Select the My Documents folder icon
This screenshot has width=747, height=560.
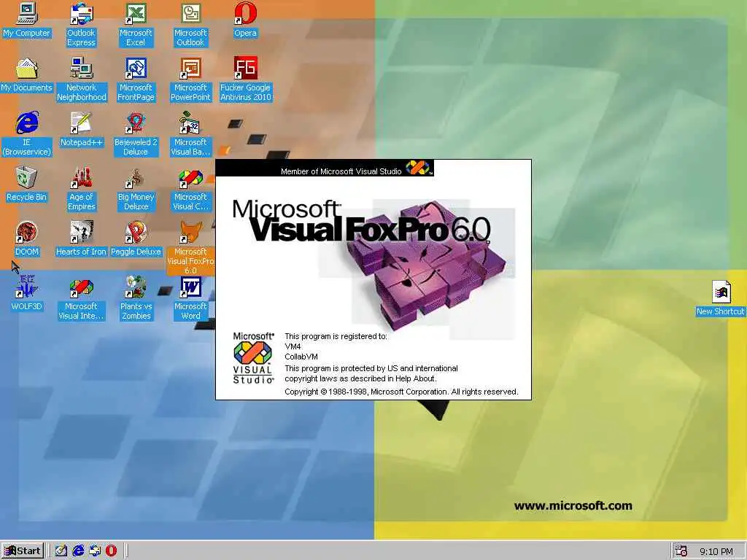coord(26,75)
